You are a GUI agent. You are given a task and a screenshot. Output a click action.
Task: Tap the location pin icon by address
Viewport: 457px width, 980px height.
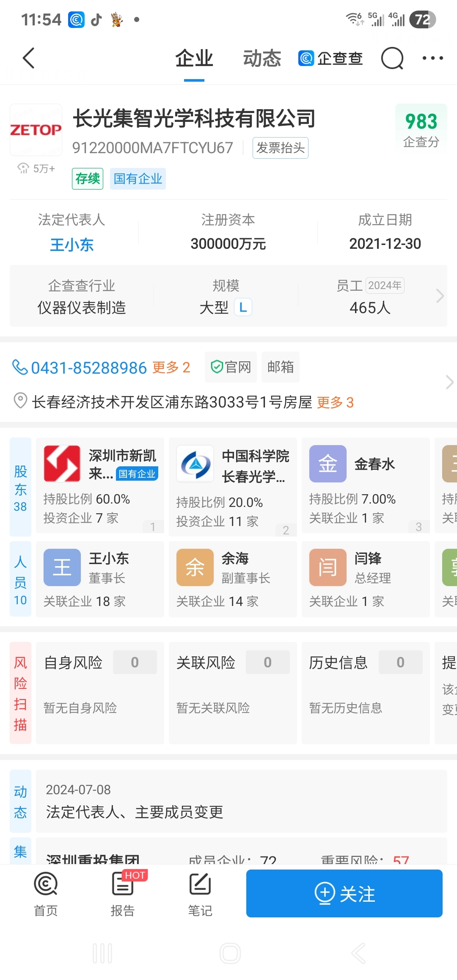[x=20, y=401]
